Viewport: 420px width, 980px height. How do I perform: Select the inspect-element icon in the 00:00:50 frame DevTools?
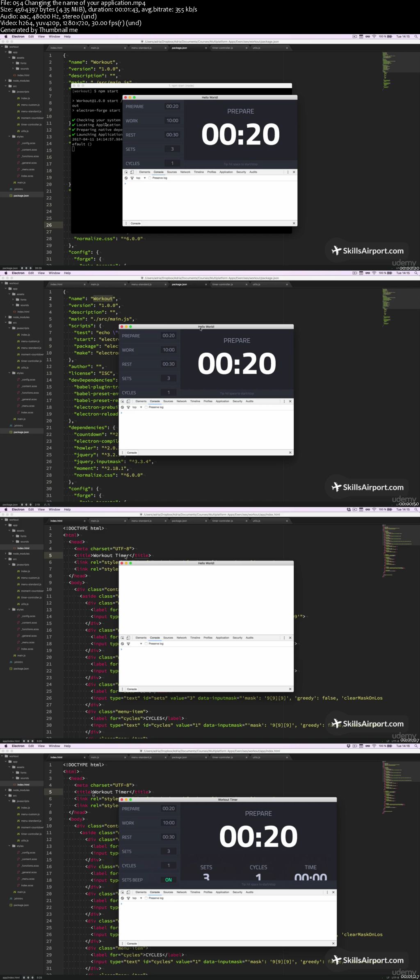122,401
